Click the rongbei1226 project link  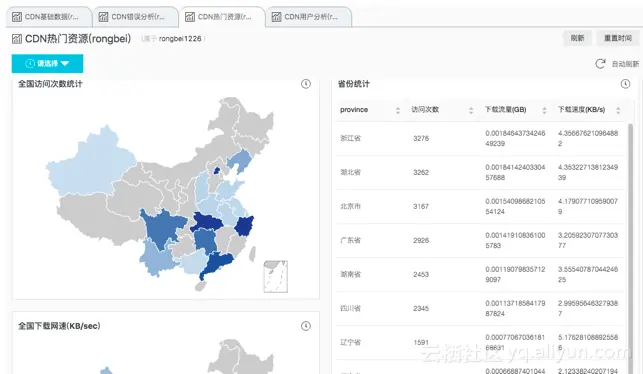point(180,39)
